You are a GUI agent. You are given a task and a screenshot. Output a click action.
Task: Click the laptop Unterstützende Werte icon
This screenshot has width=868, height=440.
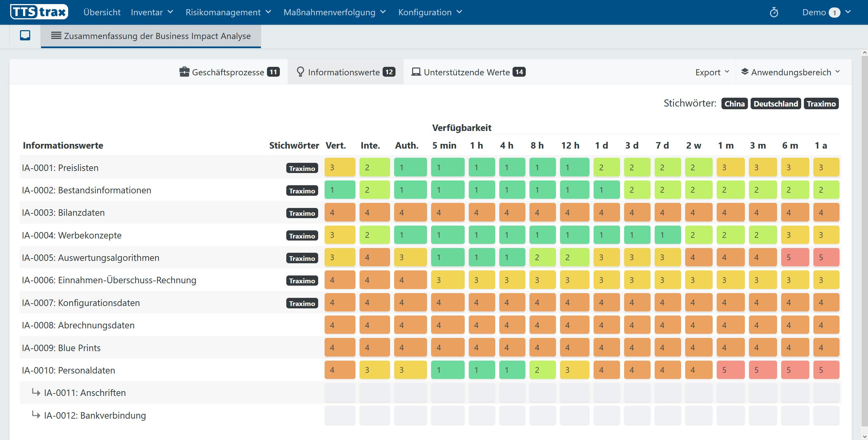pos(416,72)
